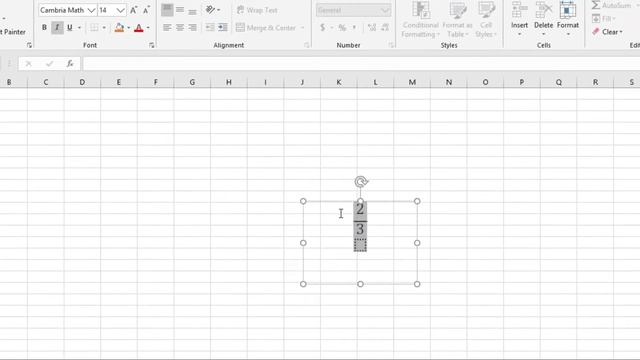
Task: Open Format as Table menu
Action: pos(457,20)
